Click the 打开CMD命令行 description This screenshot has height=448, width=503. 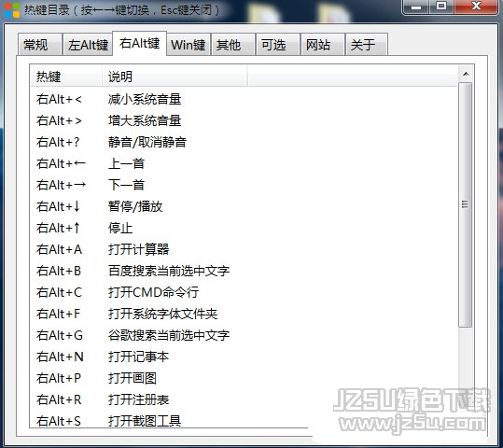coord(153,292)
